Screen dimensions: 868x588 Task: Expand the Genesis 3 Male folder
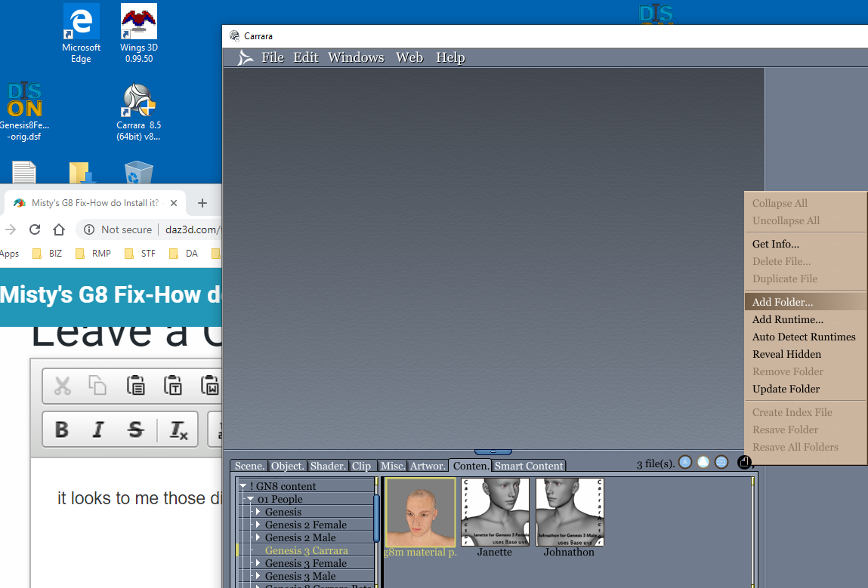pyautogui.click(x=258, y=576)
